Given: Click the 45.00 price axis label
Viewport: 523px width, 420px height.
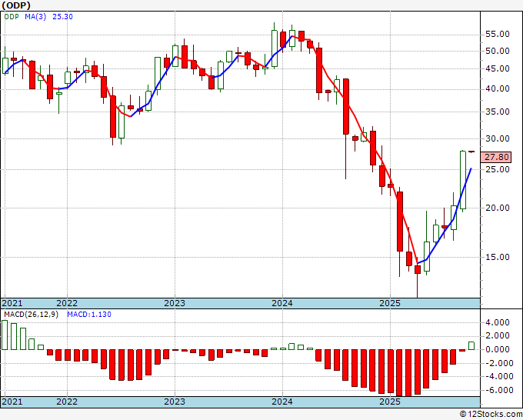Looking at the screenshot, I should 497,69.
